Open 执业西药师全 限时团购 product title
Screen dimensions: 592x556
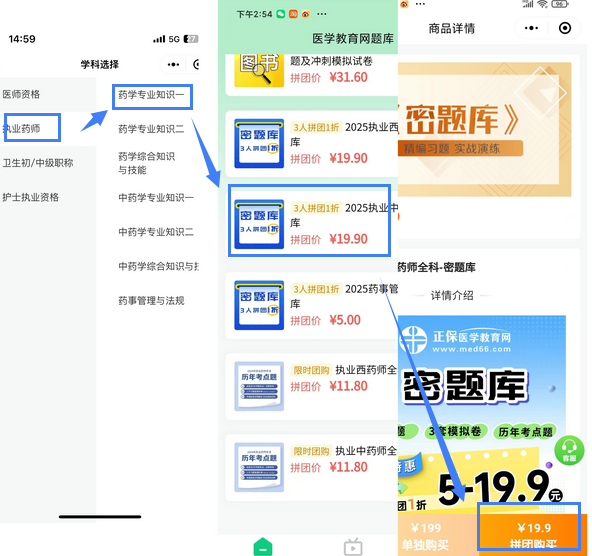[x=366, y=370]
